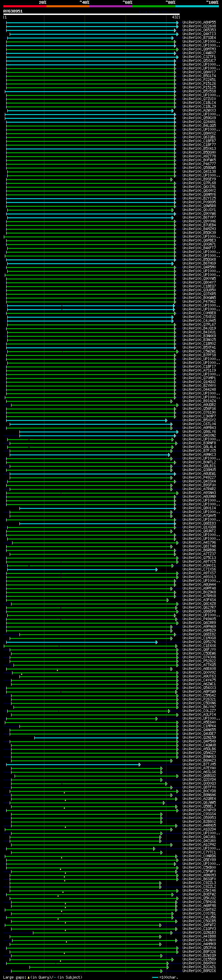Click the UniRef100_B7FJX5 label

coord(199,451)
